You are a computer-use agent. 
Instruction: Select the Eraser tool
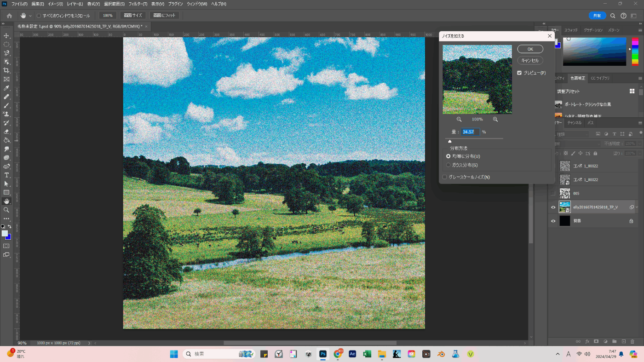pyautogui.click(x=6, y=132)
